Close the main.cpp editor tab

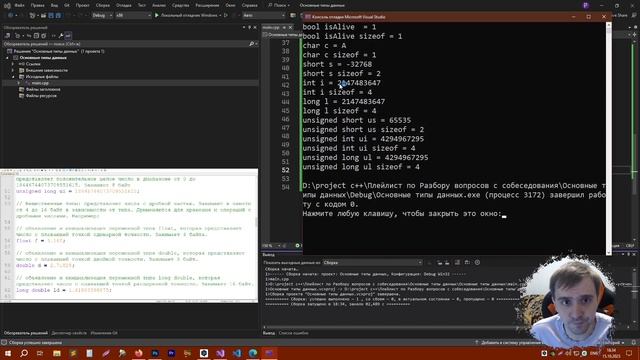click(x=290, y=27)
